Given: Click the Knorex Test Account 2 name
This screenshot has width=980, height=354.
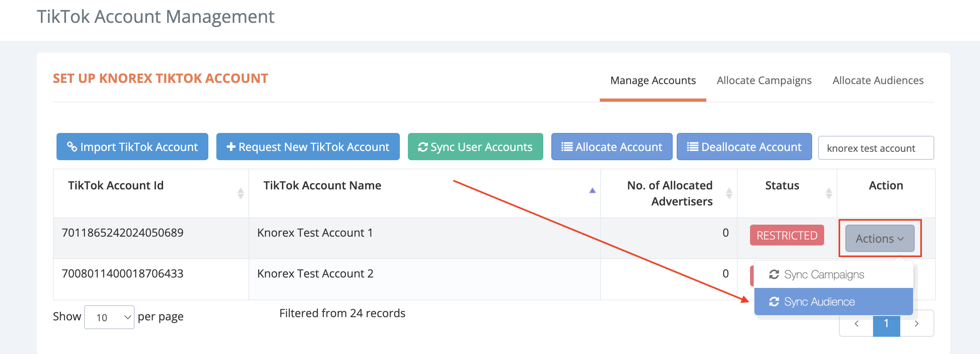Looking at the screenshot, I should (315, 274).
